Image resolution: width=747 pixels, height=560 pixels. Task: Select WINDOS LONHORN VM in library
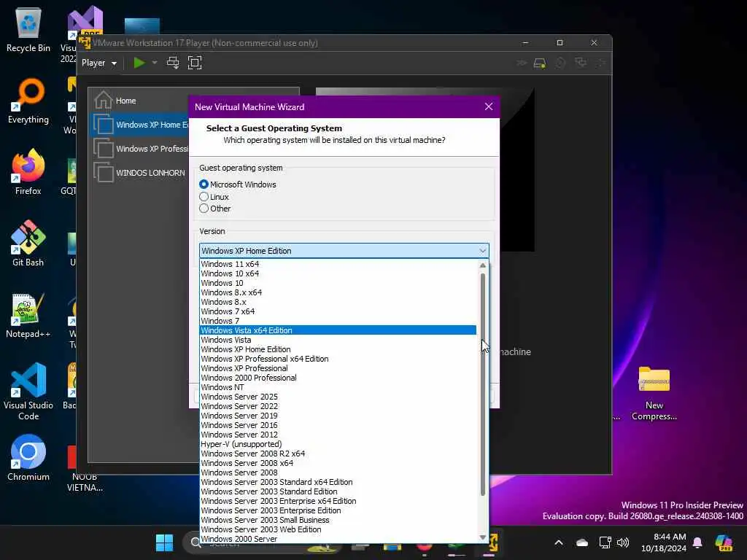(x=139, y=172)
